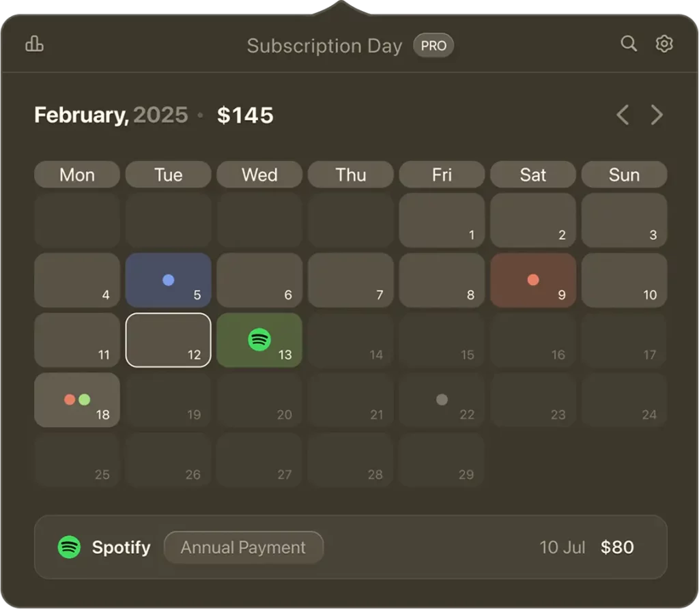The height and width of the screenshot is (616, 699).
Task: Select day 29 in the calendar
Action: (442, 460)
